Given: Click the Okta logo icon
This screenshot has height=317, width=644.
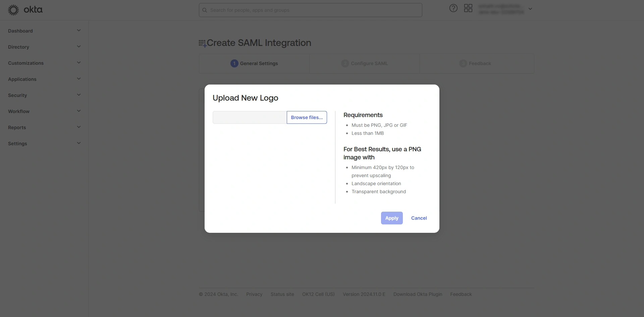Looking at the screenshot, I should coord(13,10).
